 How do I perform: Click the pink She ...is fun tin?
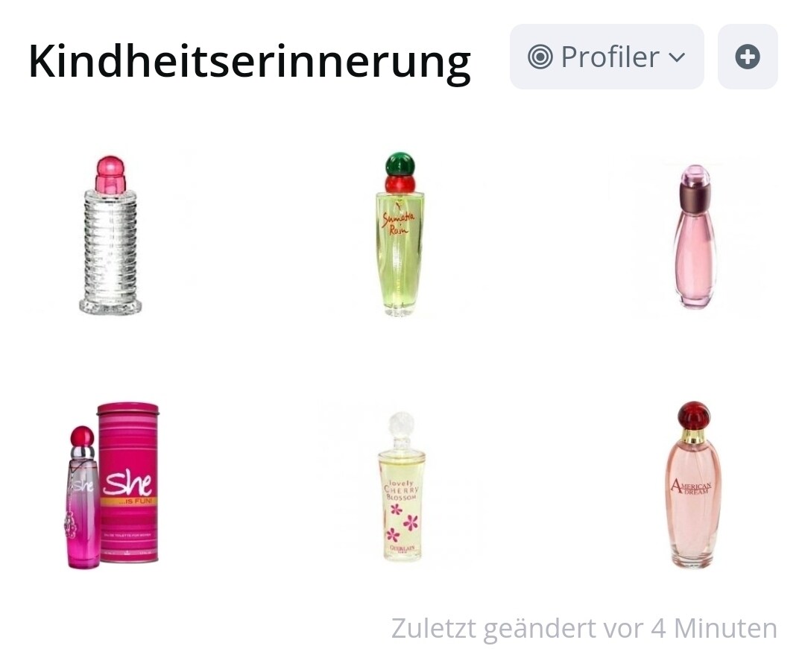pos(128,483)
